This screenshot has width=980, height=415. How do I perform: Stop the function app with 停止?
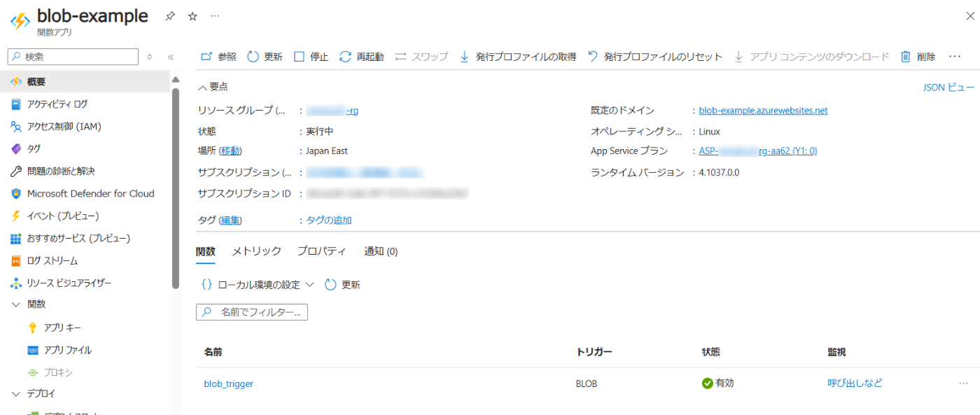pos(311,57)
